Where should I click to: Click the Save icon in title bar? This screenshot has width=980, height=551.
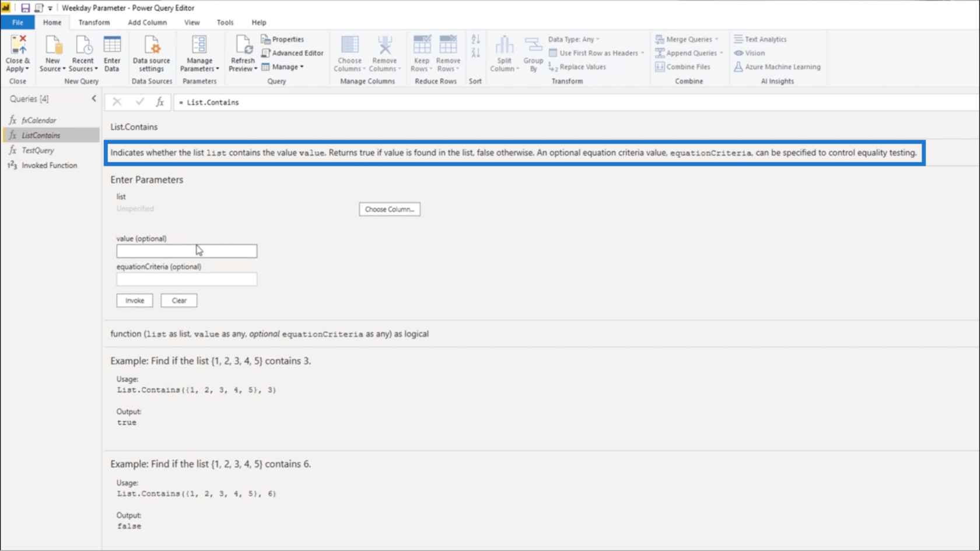[x=25, y=8]
